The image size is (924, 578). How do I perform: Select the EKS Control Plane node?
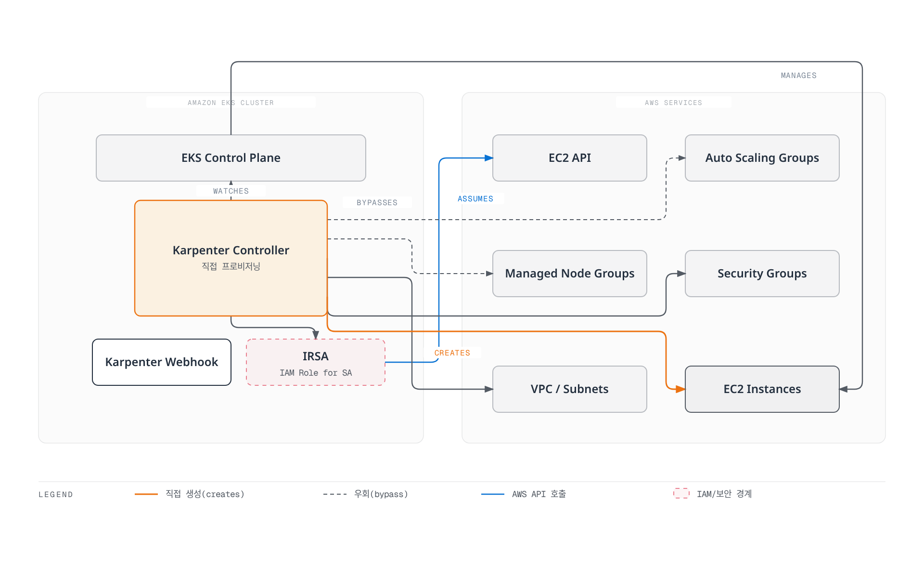pyautogui.click(x=231, y=158)
